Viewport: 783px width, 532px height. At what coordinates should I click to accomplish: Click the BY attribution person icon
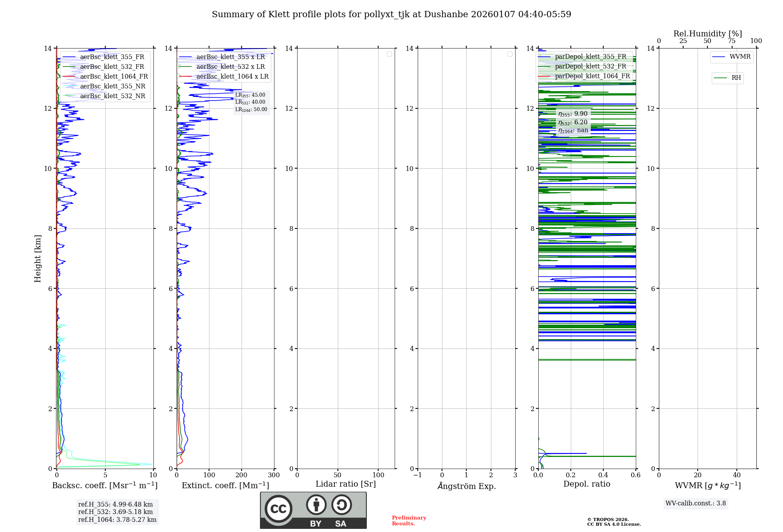coord(316,505)
